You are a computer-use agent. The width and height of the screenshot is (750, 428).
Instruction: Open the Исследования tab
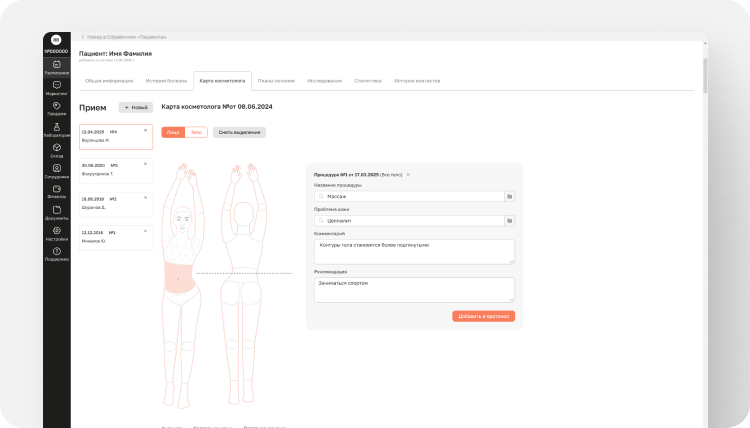324,81
